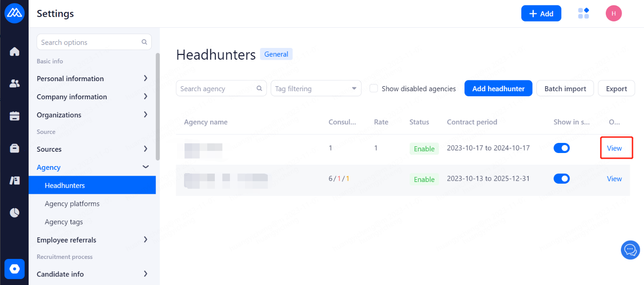
Task: Open the home icon in left sidebar
Action: pos(15,52)
